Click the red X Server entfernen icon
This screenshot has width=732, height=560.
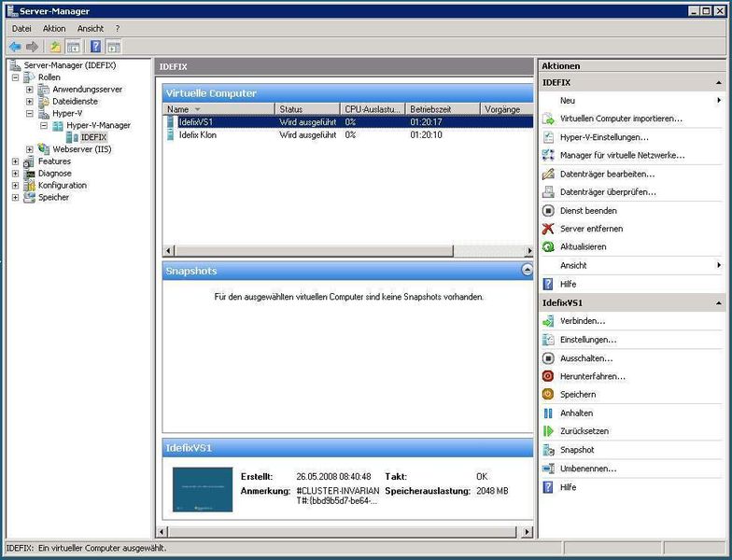pyautogui.click(x=548, y=229)
